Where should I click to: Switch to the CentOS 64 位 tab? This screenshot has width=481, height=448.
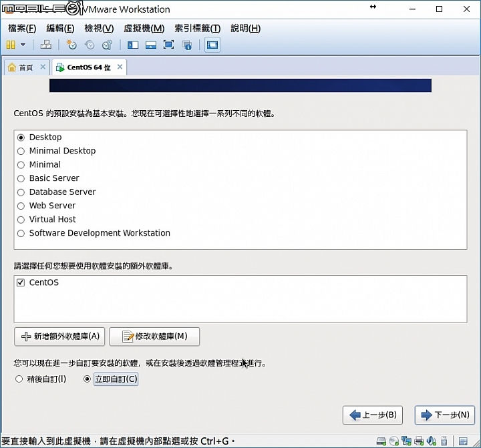(90, 67)
